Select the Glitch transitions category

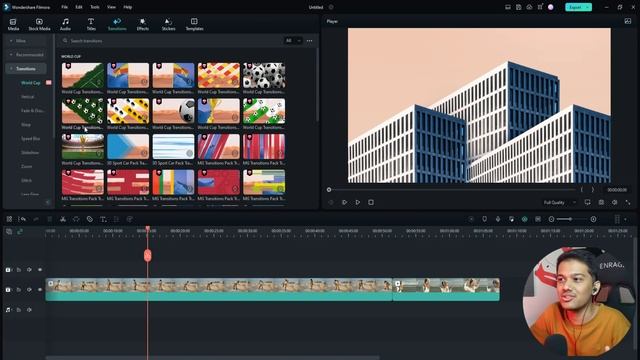coord(27,180)
